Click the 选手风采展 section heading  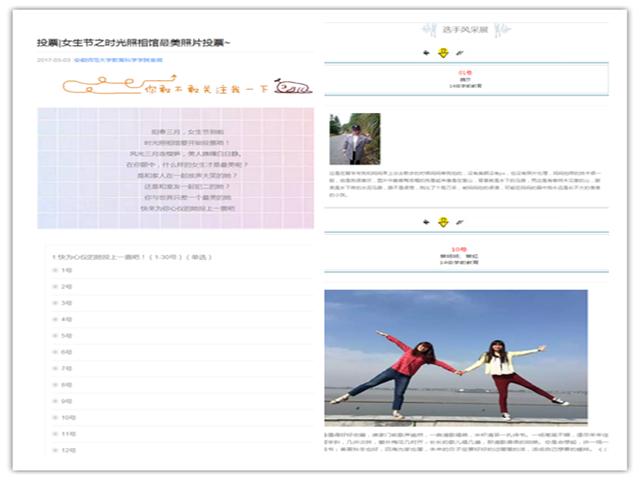point(466,30)
